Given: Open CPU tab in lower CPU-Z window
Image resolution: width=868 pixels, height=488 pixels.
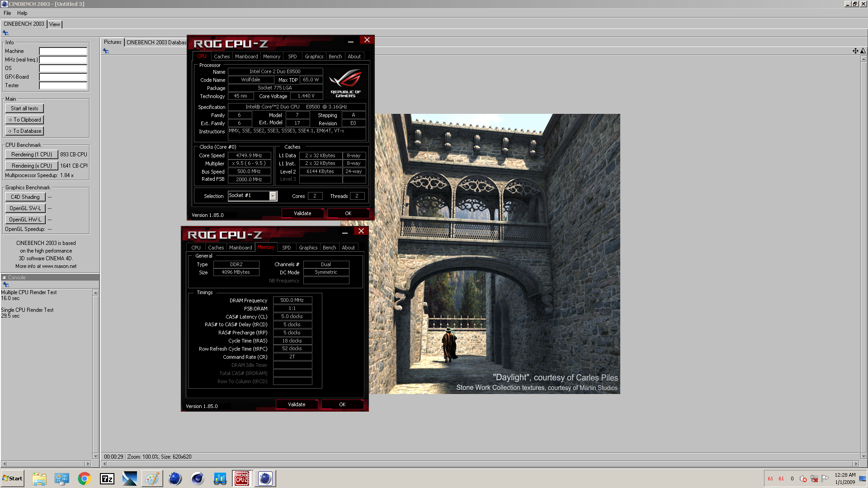Looking at the screenshot, I should pyautogui.click(x=196, y=248).
